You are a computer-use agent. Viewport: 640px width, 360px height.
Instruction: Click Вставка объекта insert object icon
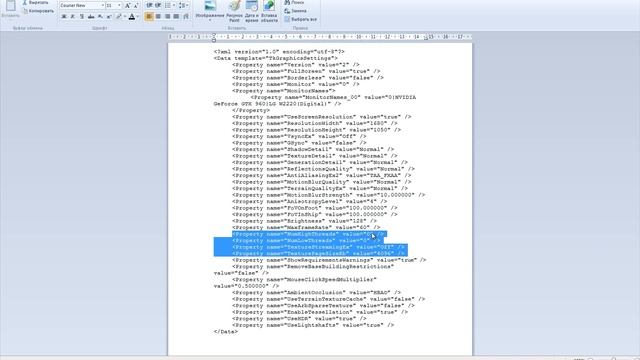(x=269, y=11)
